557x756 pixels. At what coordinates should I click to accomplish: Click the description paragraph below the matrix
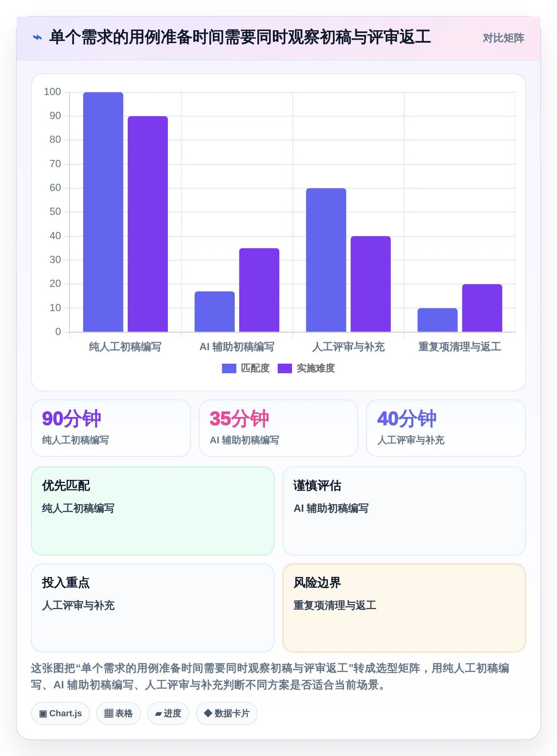tap(271, 676)
